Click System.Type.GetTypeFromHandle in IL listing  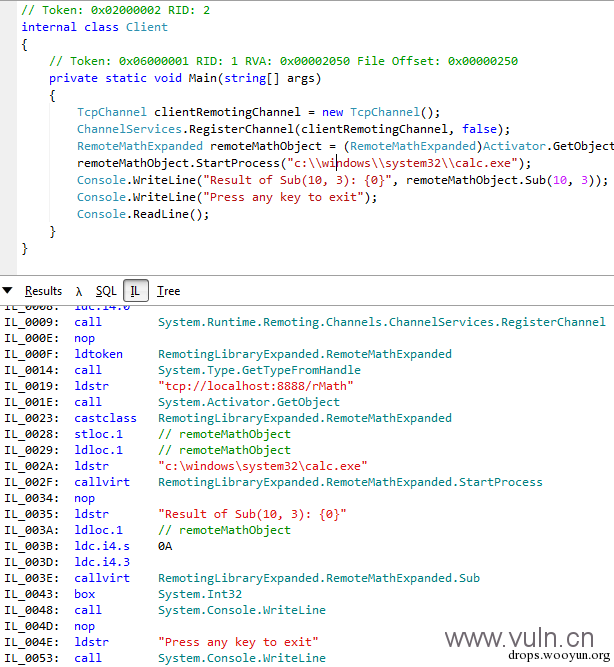point(259,370)
